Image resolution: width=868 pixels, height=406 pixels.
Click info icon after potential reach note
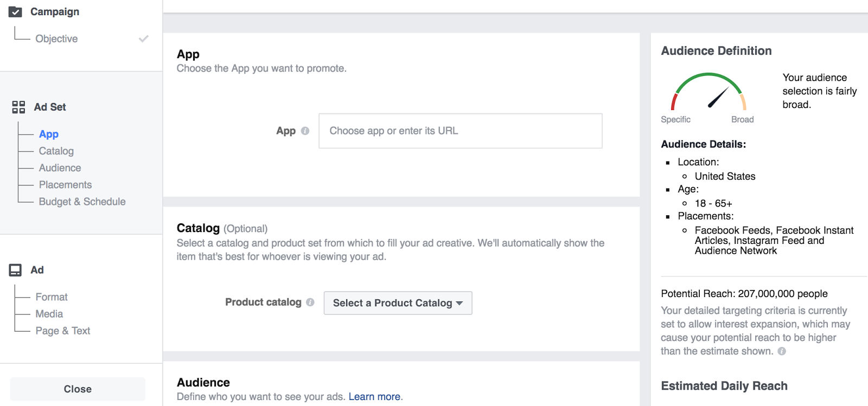(782, 351)
